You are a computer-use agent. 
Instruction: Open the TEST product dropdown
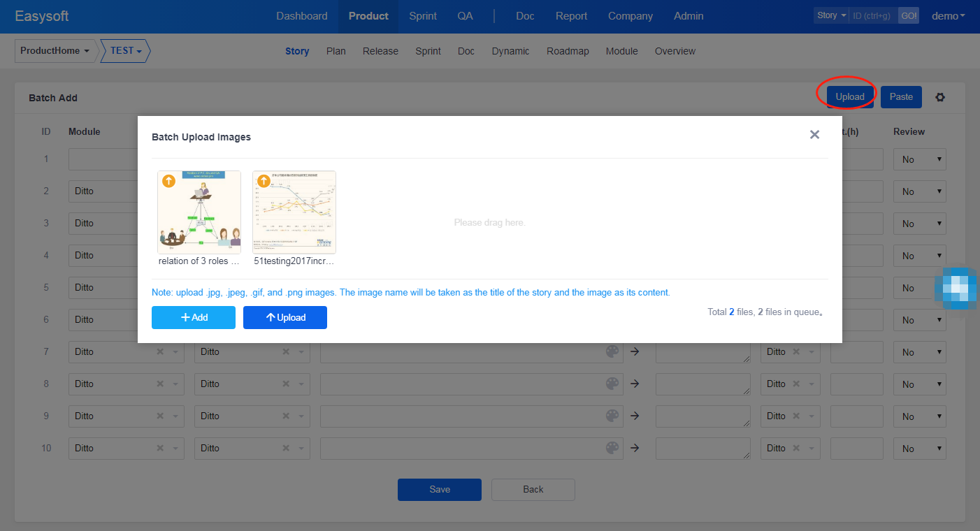pyautogui.click(x=126, y=51)
